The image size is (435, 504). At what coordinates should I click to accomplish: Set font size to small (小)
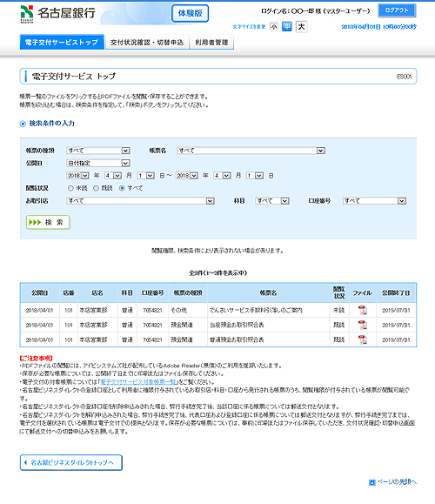274,27
